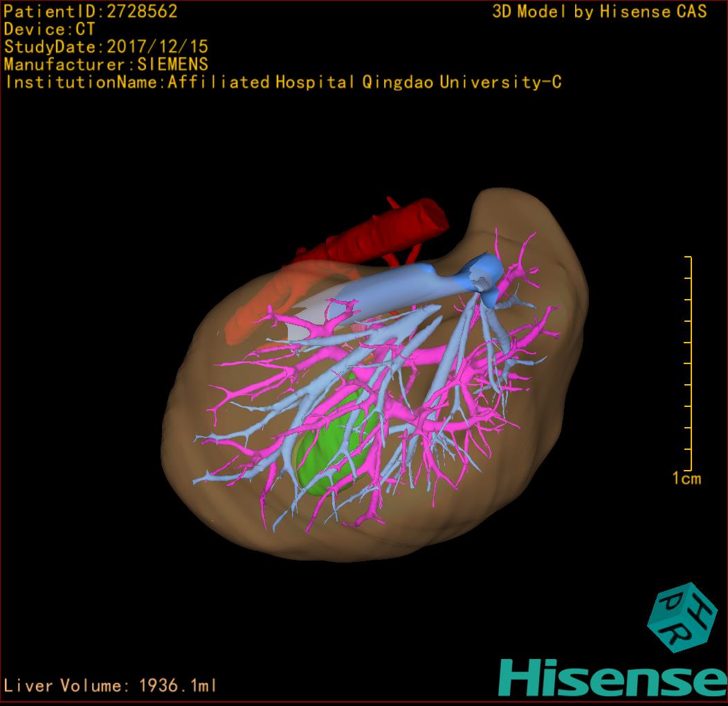Click the PatientID:2728562 text
The image size is (728, 706).
(x=91, y=12)
